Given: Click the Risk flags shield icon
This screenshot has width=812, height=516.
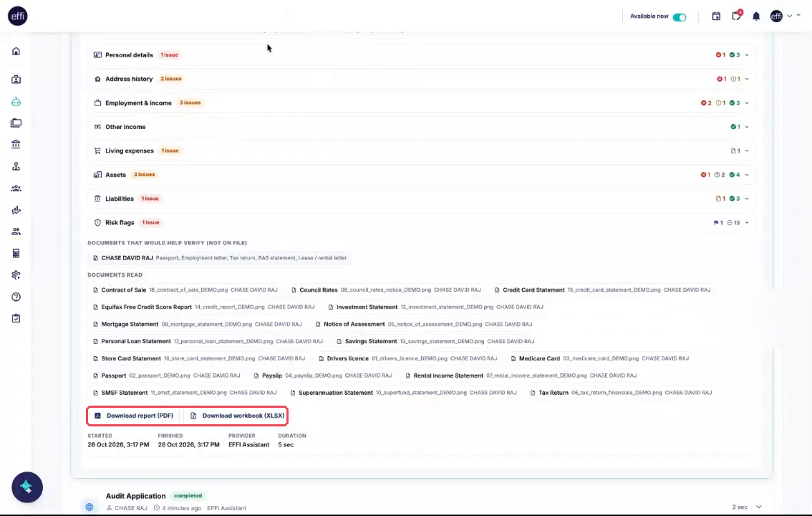Looking at the screenshot, I should coord(97,223).
